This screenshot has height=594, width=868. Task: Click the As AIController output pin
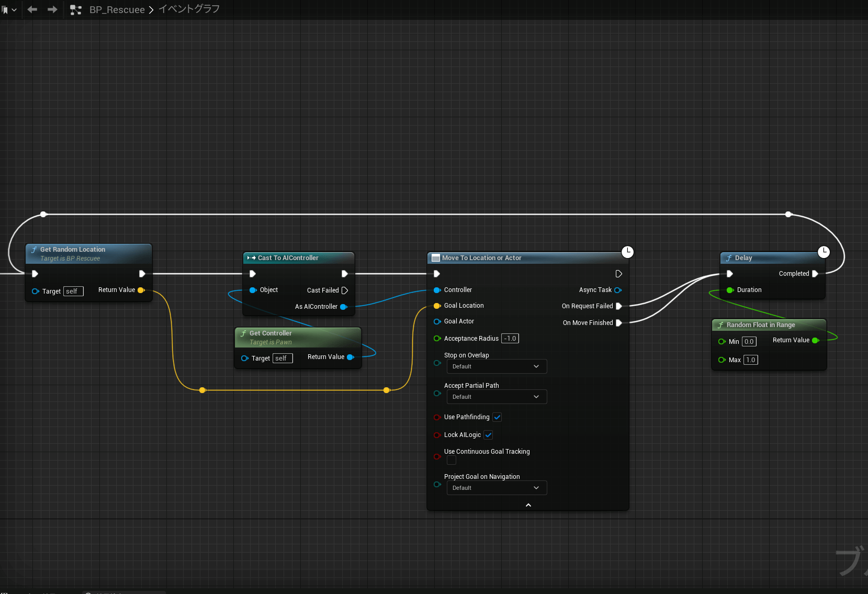tap(344, 307)
